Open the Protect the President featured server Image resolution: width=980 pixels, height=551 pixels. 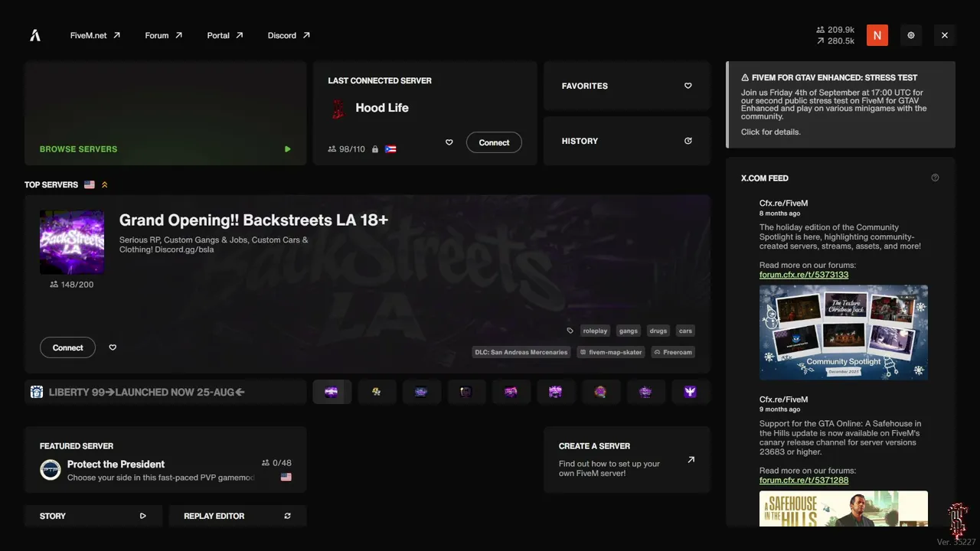pos(165,459)
